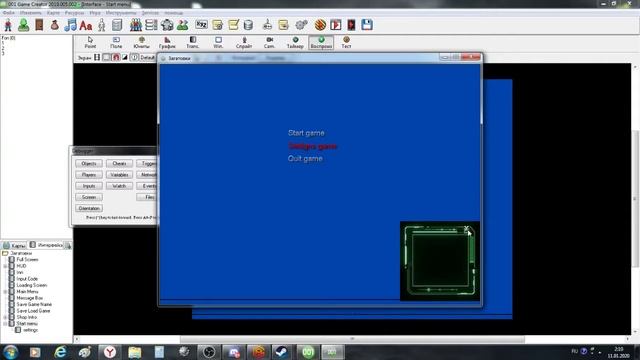Open the Actors icon in main toolbar
This screenshot has height=360, width=640.
8,25
